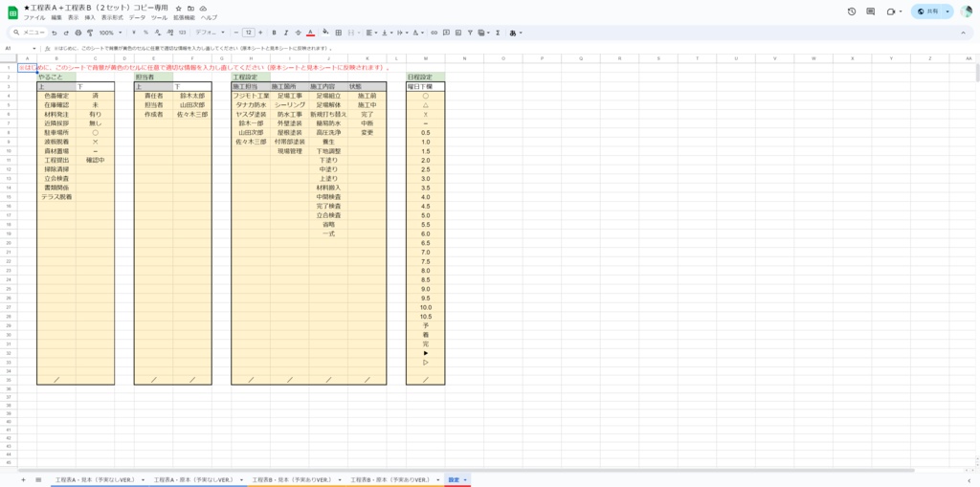The image size is (980, 487).
Task: Toggle bold formatting
Action: pos(274,33)
